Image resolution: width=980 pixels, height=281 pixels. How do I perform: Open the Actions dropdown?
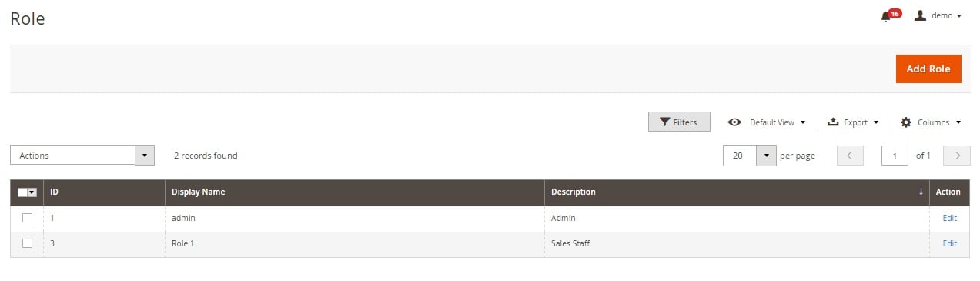[82, 156]
